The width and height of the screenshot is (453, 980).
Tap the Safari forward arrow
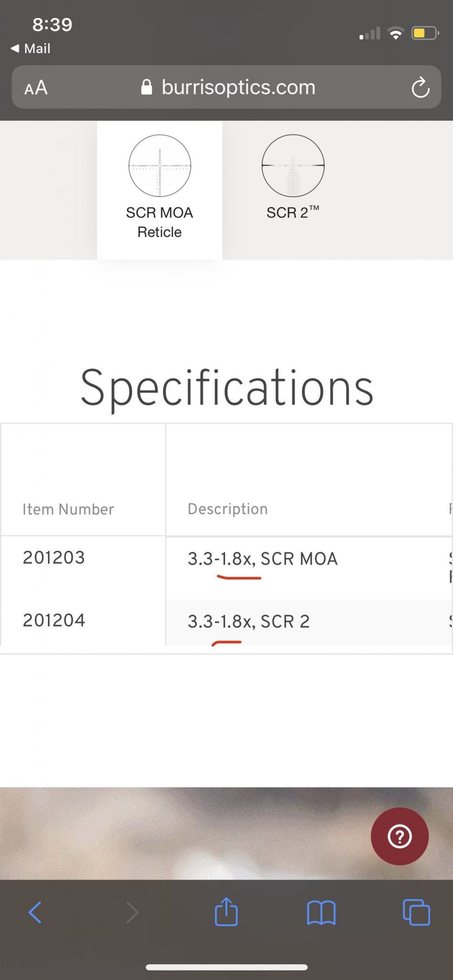[132, 912]
